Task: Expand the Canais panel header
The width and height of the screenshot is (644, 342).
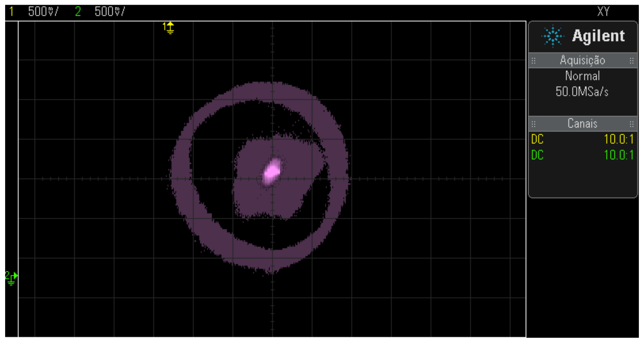Action: pyautogui.click(x=582, y=124)
